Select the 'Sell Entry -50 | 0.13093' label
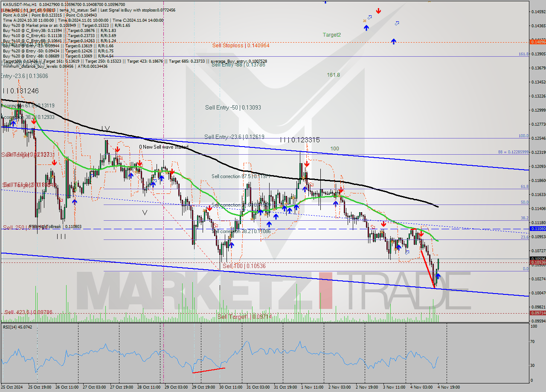Viewport: 546px width, 392px height. click(233, 107)
